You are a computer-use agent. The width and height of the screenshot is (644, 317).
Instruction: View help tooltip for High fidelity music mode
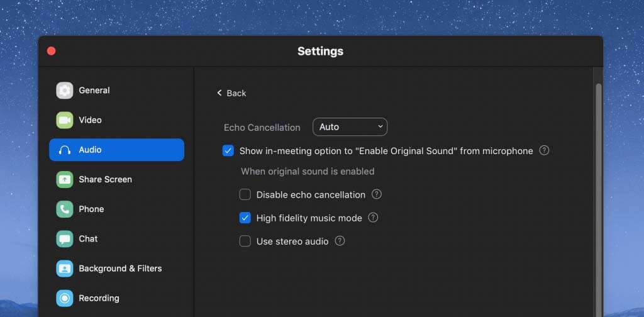372,218
